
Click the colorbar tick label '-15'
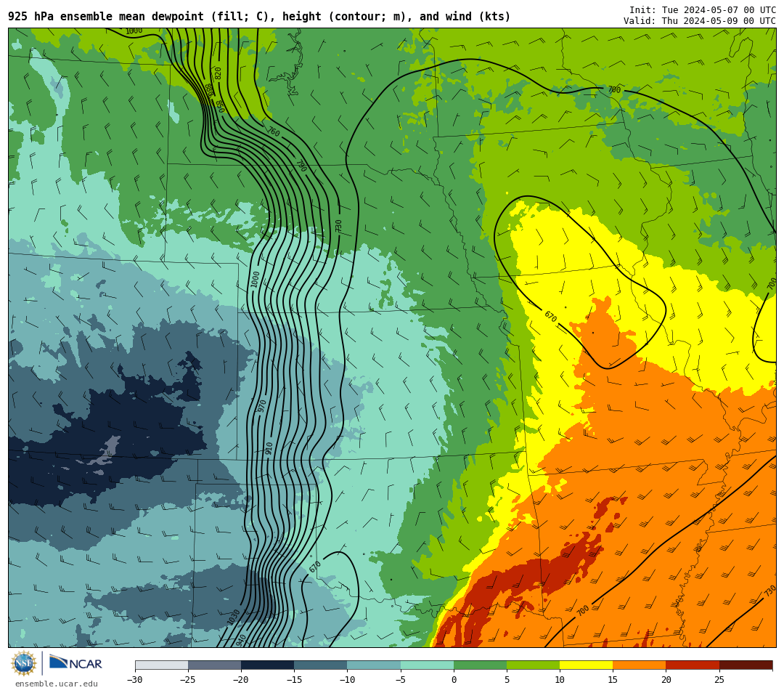294,679
